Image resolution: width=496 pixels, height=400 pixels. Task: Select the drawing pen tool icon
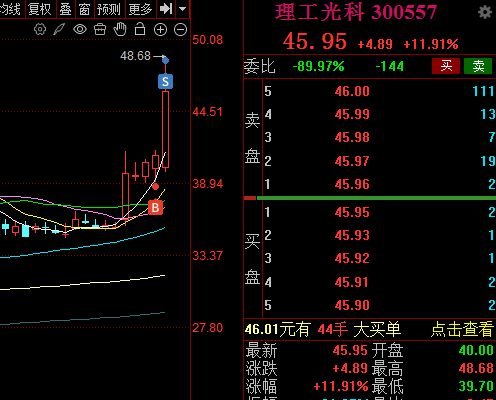(59, 29)
